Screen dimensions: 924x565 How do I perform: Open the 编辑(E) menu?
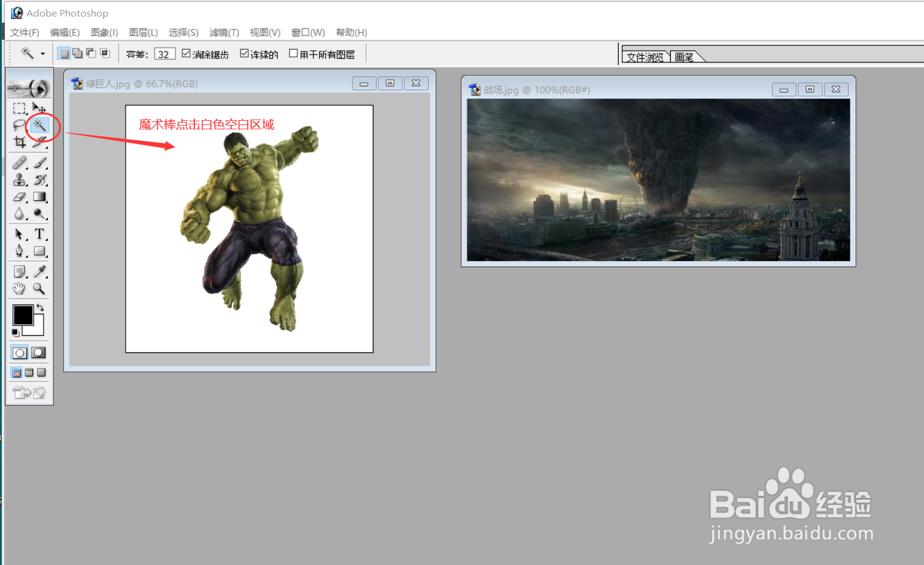point(65,32)
